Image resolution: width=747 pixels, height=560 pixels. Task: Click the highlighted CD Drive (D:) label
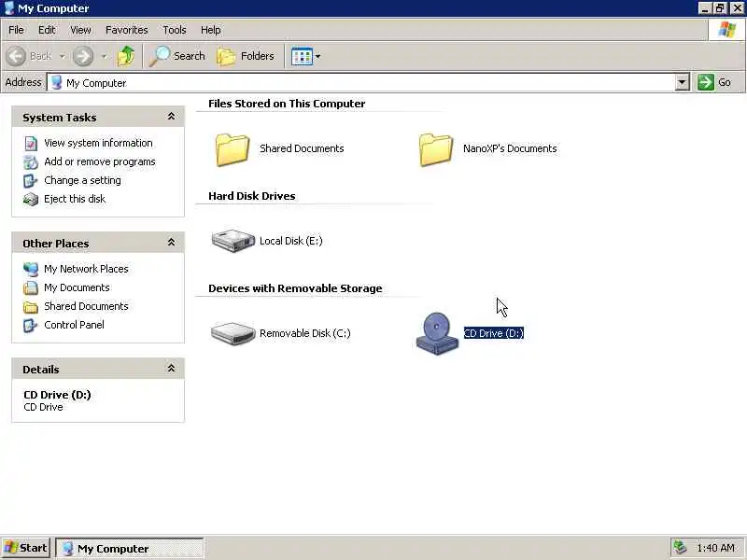pyautogui.click(x=494, y=333)
